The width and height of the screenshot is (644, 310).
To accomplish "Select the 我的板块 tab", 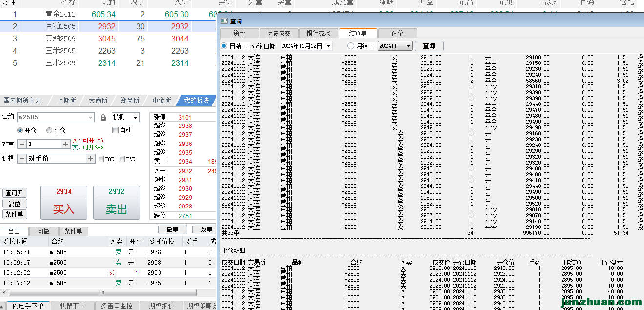I will (196, 100).
